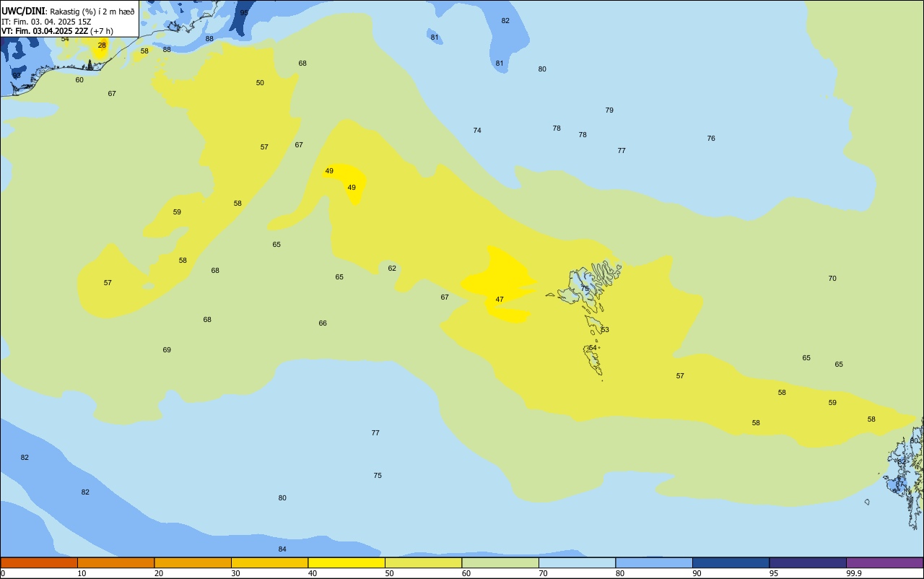Select the light green 60–70 legend swatch
This screenshot has width=924, height=579.
click(500, 562)
